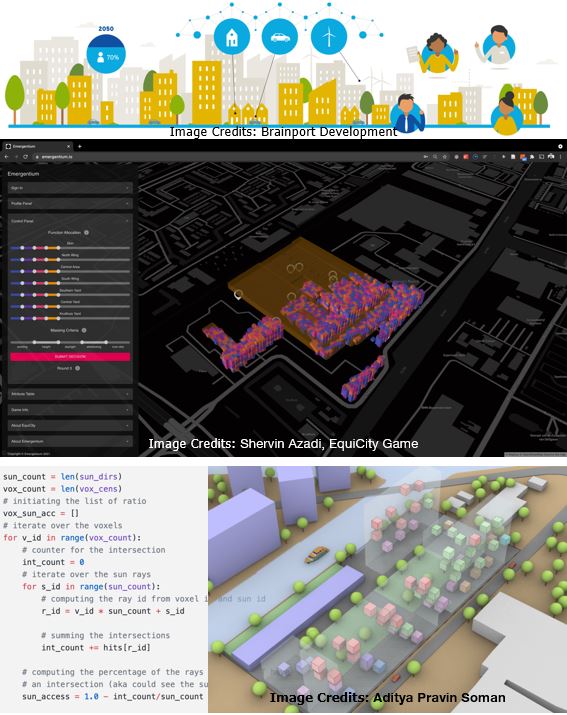
Task: Click the pink segment of Central Area slider
Action: [40, 271]
